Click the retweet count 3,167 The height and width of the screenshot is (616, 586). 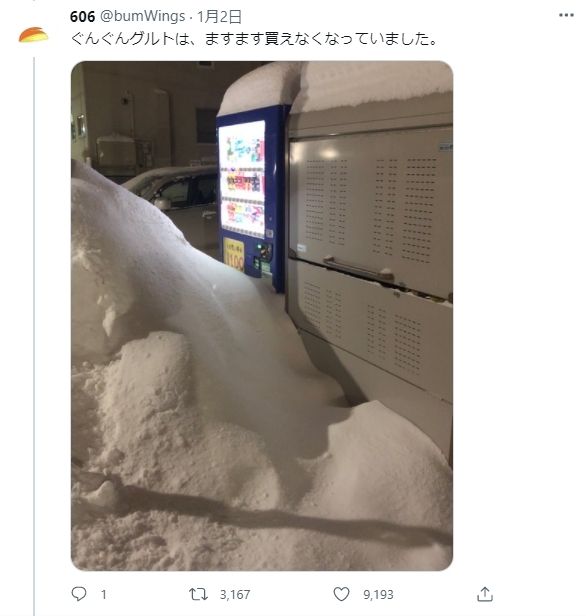tap(234, 594)
